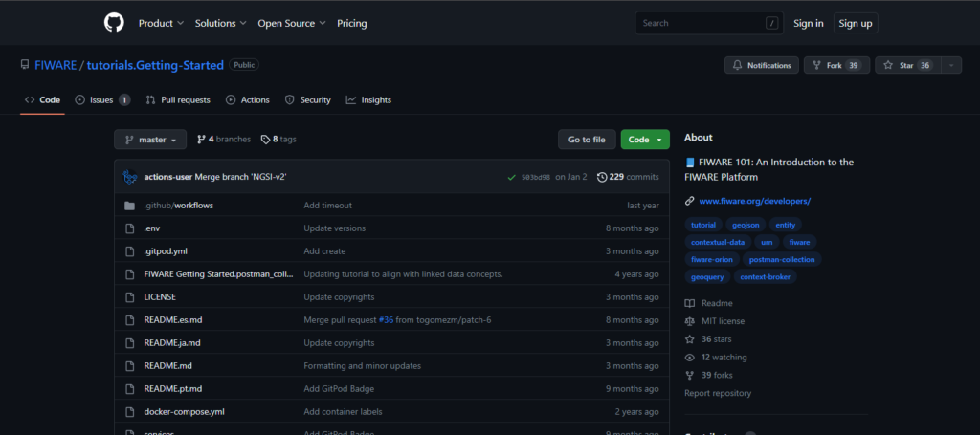This screenshot has width=980, height=435.
Task: Switch to the Code tab
Action: 42,99
